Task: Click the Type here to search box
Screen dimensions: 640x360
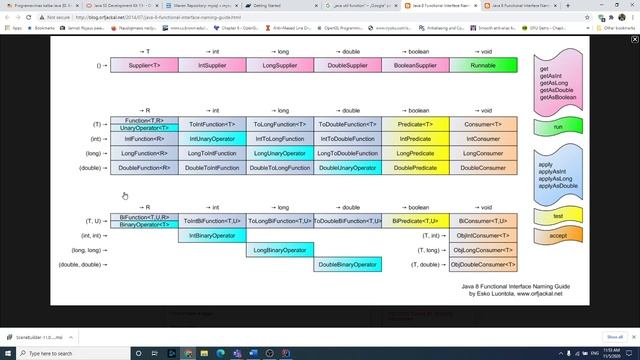Action: (x=73, y=353)
